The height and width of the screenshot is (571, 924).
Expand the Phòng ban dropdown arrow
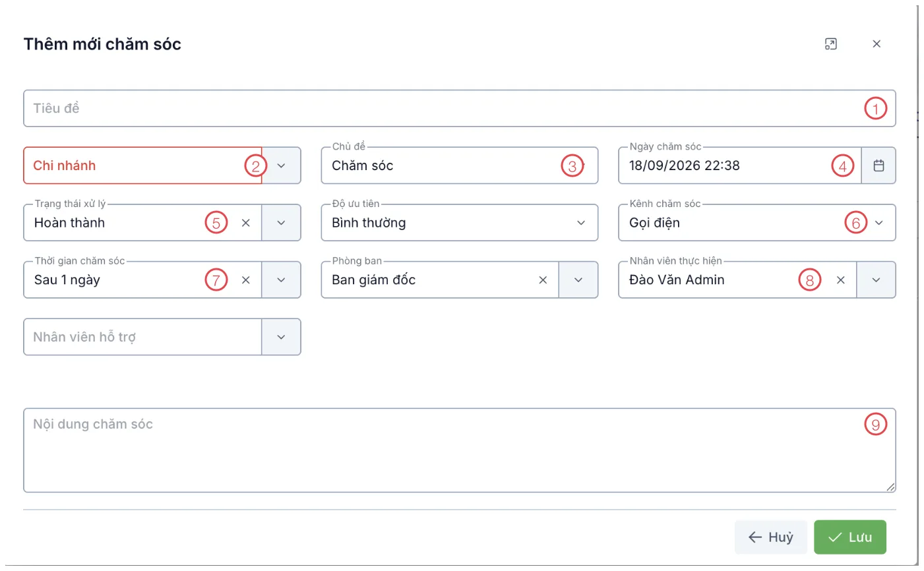(578, 280)
